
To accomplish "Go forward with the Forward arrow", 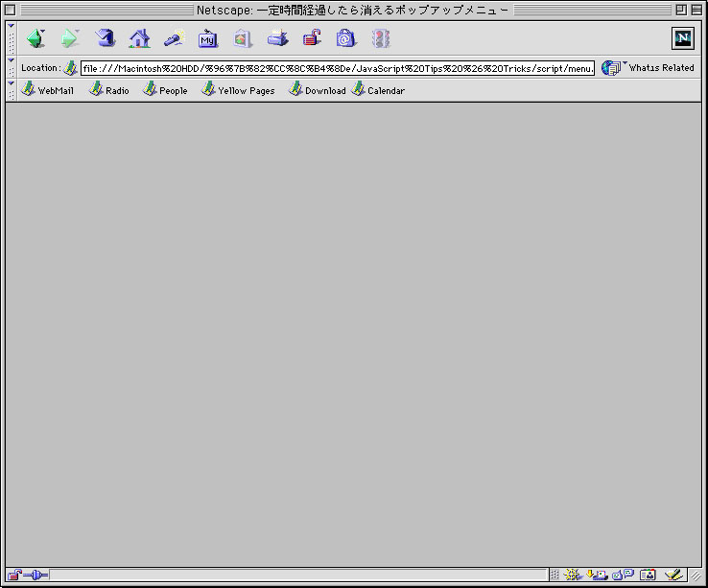I will coord(70,38).
